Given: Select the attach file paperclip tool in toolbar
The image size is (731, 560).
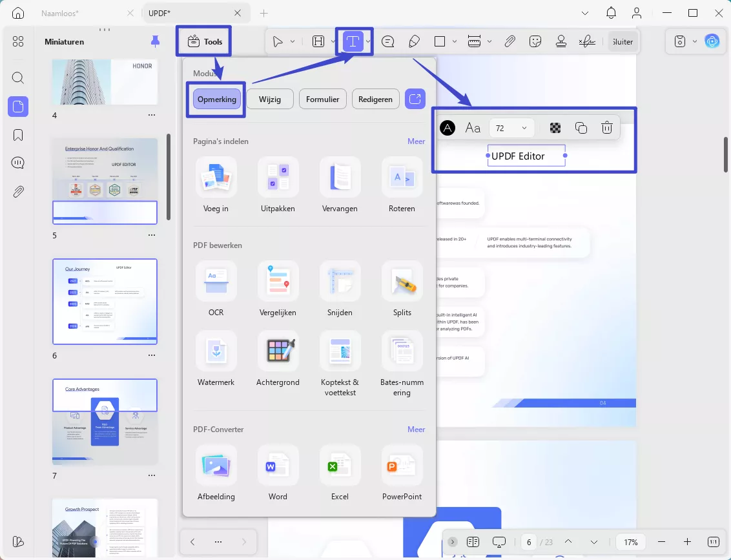Looking at the screenshot, I should coord(510,41).
